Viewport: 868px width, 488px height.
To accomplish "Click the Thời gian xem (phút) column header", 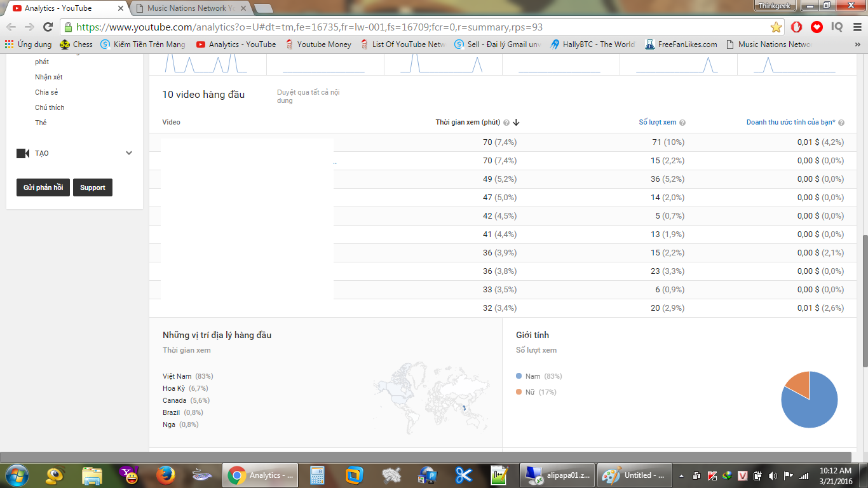I will coord(468,123).
